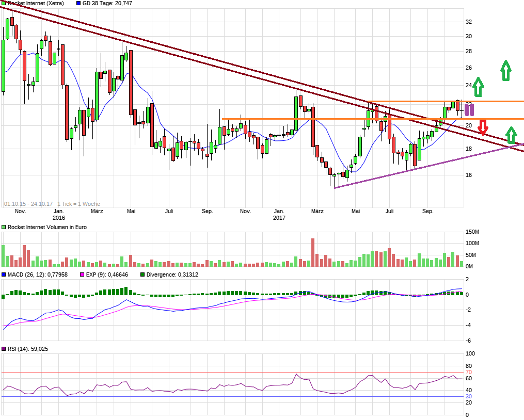Screen dimensions: 524x420
Task: Click the red downward arrow annotation
Action: pos(483,127)
